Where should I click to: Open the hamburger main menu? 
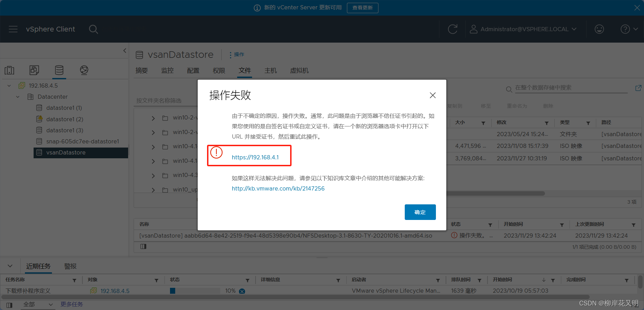13,29
